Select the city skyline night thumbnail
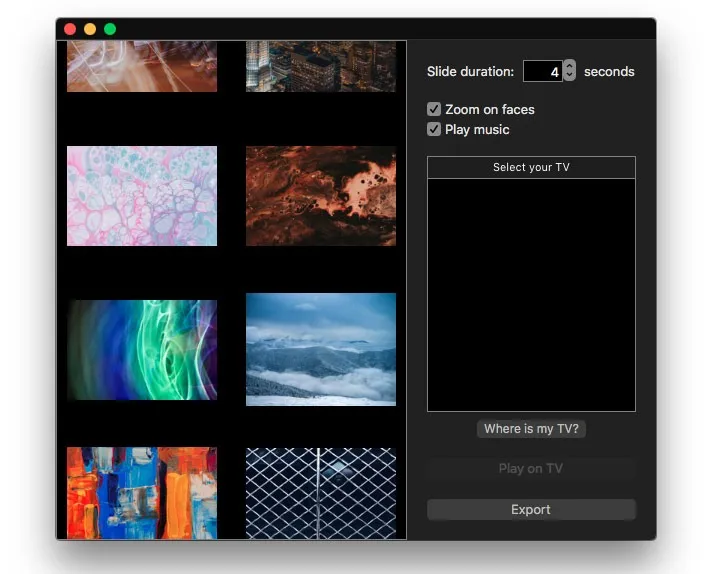 point(321,66)
